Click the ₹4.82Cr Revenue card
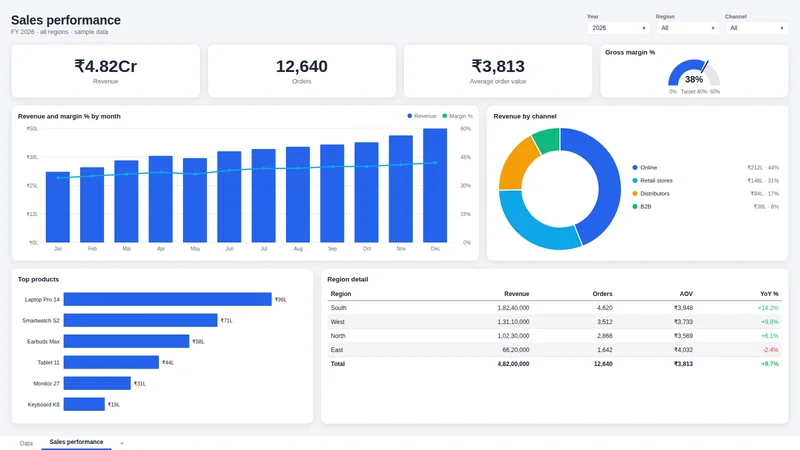Image resolution: width=800 pixels, height=450 pixels. point(106,71)
